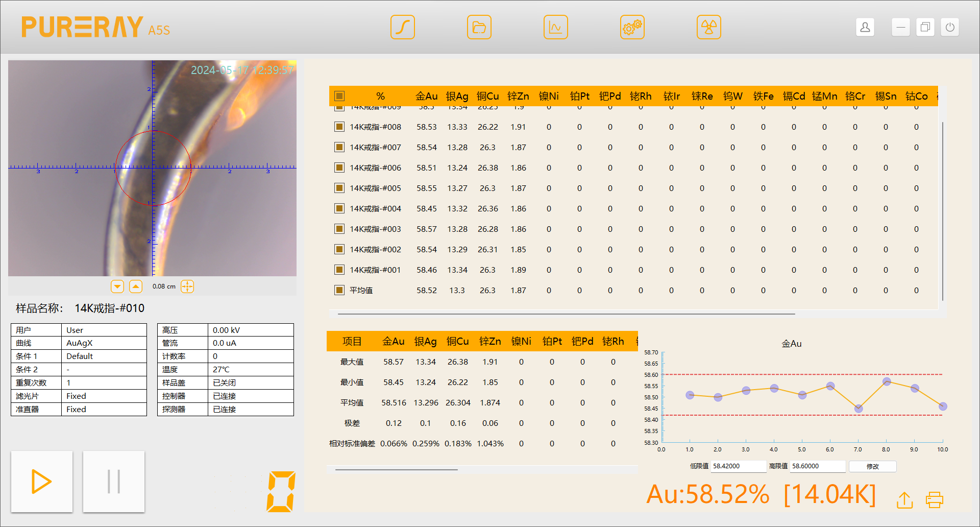Click the 58.516 average gold value
This screenshot has height=527, width=980.
point(394,402)
